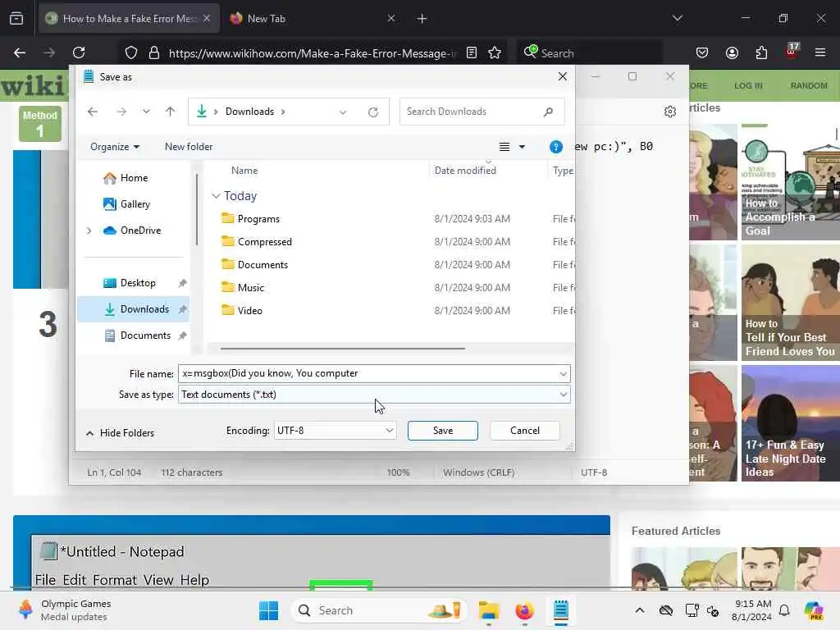Open the Firefox account icon
This screenshot has height=630, width=840.
[x=732, y=52]
